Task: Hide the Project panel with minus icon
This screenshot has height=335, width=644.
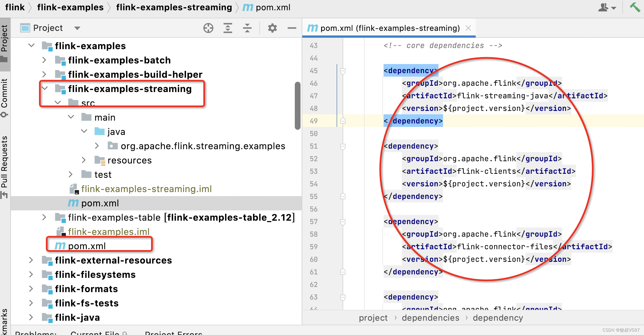Action: tap(292, 28)
